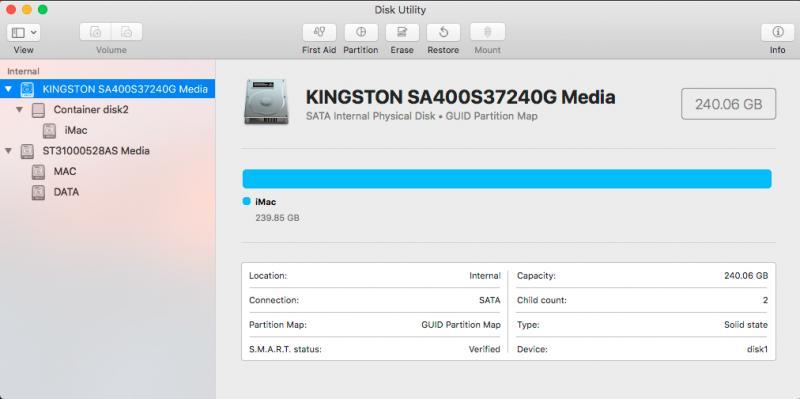The image size is (800, 399).
Task: Click 'GUID Partition Map' table value
Action: click(x=461, y=325)
